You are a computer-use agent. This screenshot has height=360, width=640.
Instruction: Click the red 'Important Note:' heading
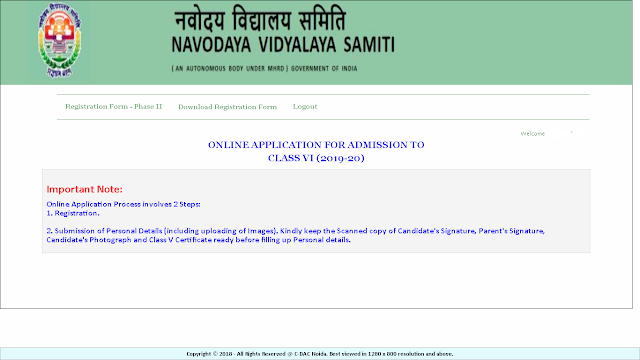coord(84,189)
